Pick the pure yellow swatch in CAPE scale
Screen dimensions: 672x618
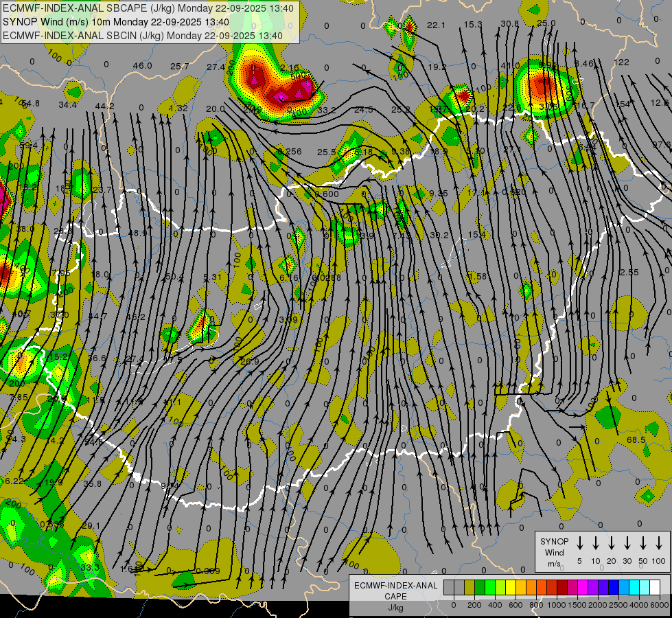pos(511,587)
